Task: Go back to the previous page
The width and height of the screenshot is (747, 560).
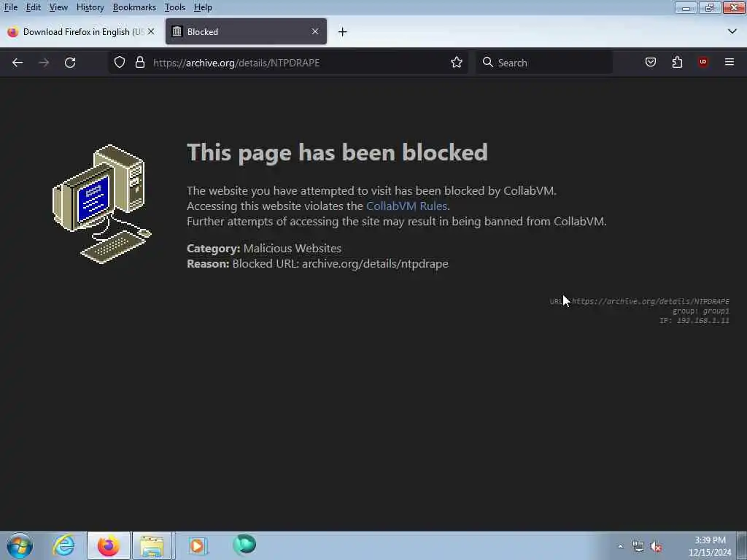Action: (x=18, y=63)
